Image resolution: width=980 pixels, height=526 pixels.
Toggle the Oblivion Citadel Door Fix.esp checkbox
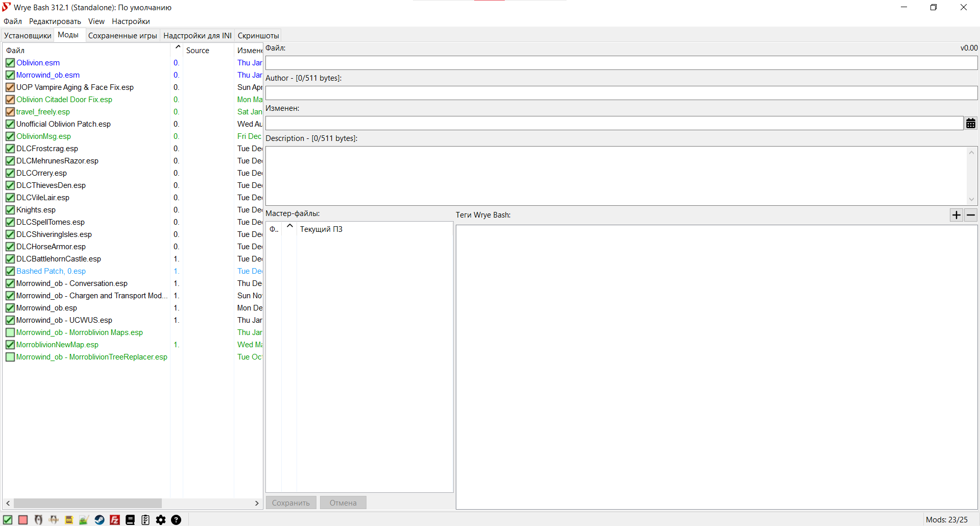(x=10, y=100)
